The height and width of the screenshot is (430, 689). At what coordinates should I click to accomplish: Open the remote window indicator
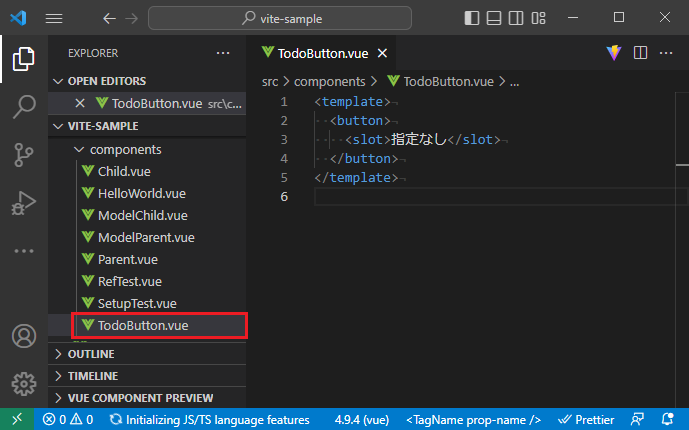click(x=17, y=419)
